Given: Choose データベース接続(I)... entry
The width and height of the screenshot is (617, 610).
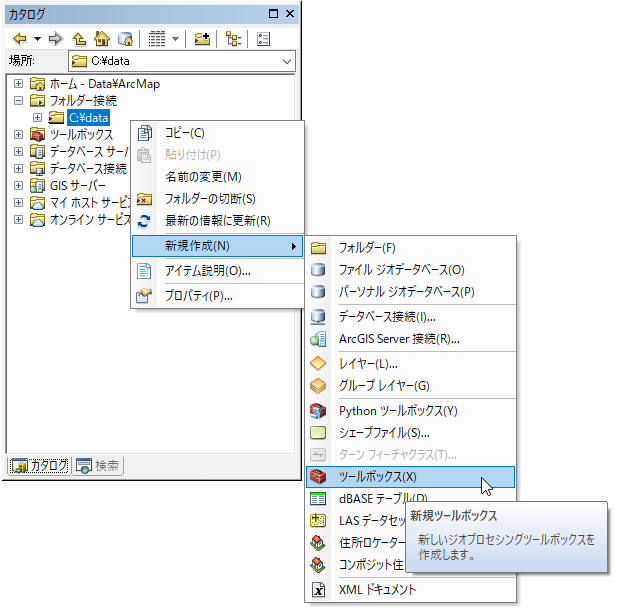Looking at the screenshot, I should [x=410, y=317].
